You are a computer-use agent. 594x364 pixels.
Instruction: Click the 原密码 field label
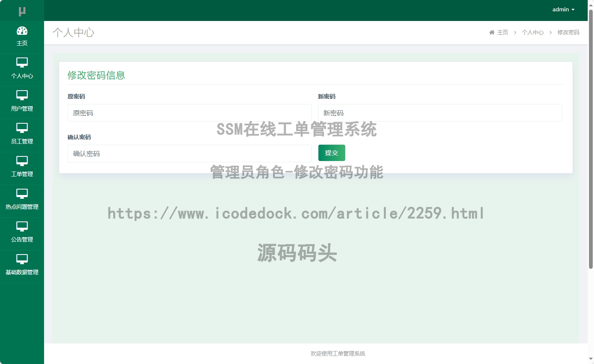coord(76,96)
